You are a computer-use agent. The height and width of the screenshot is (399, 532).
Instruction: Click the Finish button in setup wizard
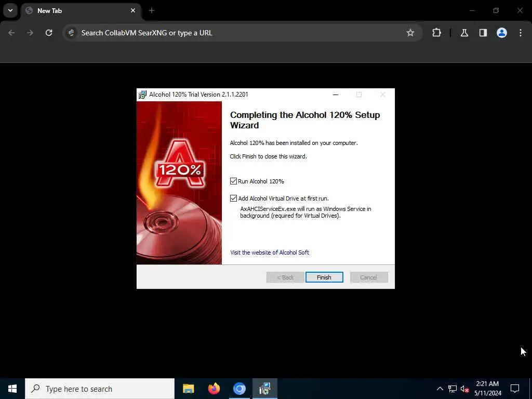pyautogui.click(x=324, y=277)
